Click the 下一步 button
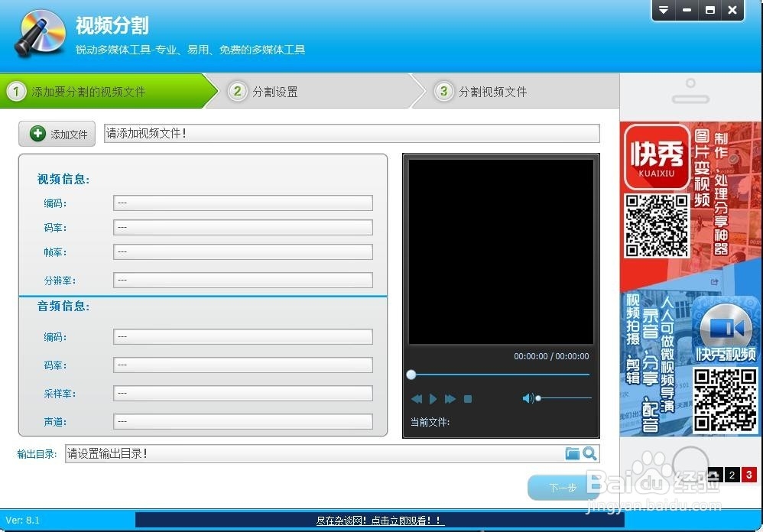This screenshot has width=763, height=532. tap(563, 487)
